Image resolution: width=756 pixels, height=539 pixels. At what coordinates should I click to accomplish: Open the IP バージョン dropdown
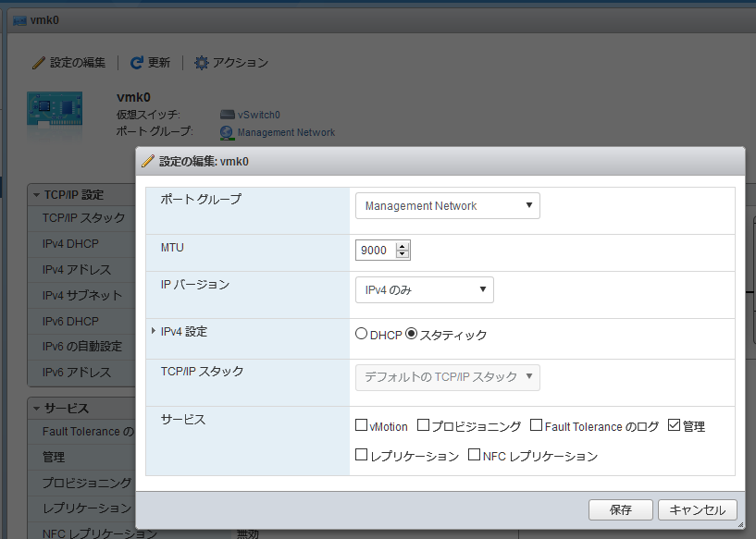[x=424, y=290]
